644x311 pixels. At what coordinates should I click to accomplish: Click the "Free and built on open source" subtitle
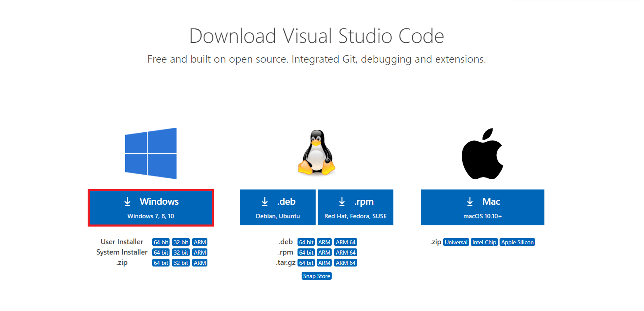coord(316,59)
